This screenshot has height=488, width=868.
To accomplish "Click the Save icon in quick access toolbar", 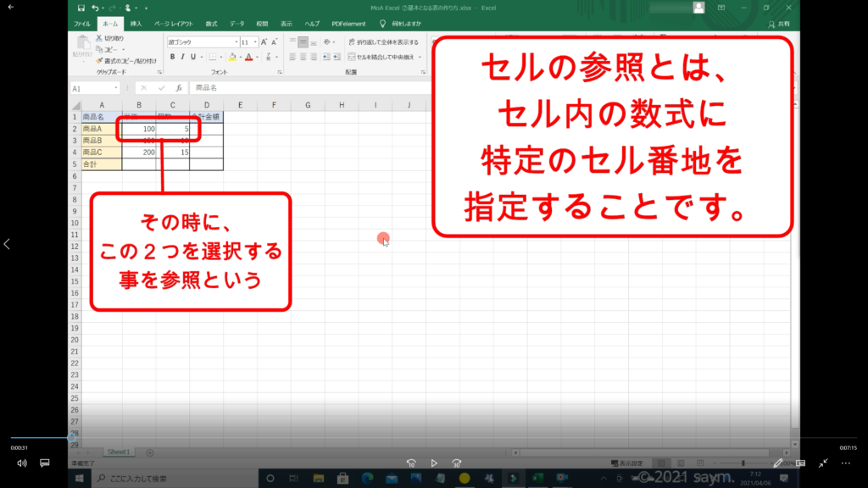I will 81,8.
